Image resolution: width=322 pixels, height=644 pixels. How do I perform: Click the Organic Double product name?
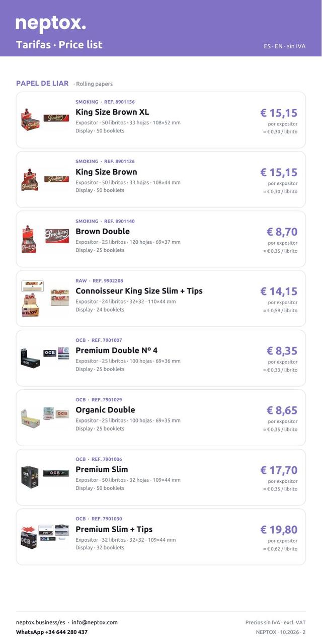105,410
